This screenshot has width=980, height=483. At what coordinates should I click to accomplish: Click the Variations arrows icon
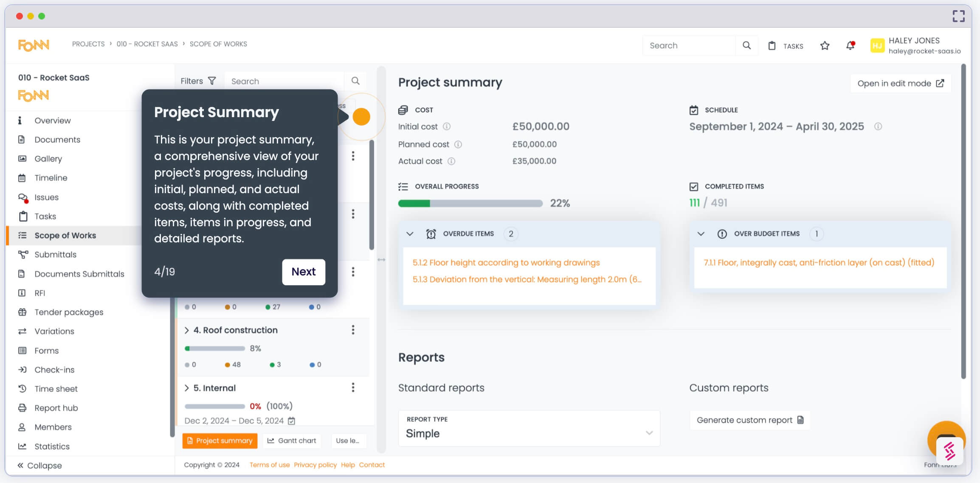click(x=23, y=331)
